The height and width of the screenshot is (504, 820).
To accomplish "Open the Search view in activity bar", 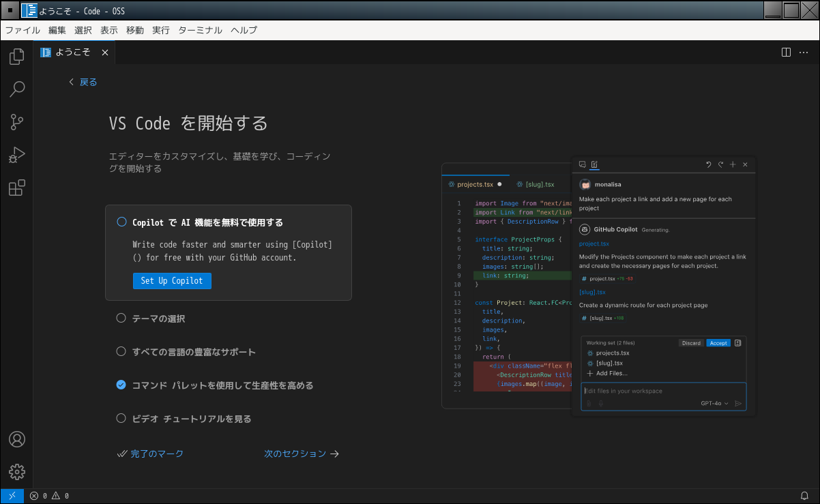I will point(17,89).
